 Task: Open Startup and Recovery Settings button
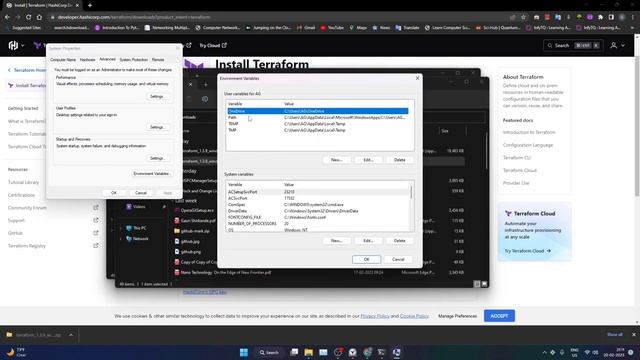coord(157,158)
